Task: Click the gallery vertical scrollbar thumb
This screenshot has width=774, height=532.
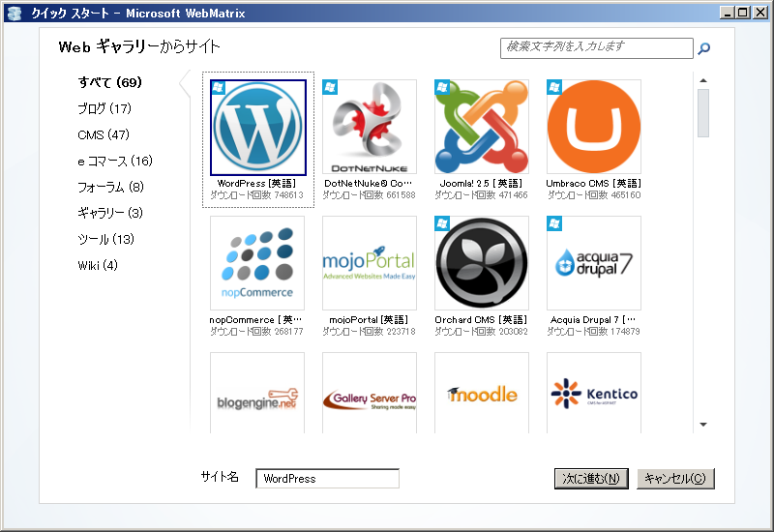Action: click(x=703, y=113)
